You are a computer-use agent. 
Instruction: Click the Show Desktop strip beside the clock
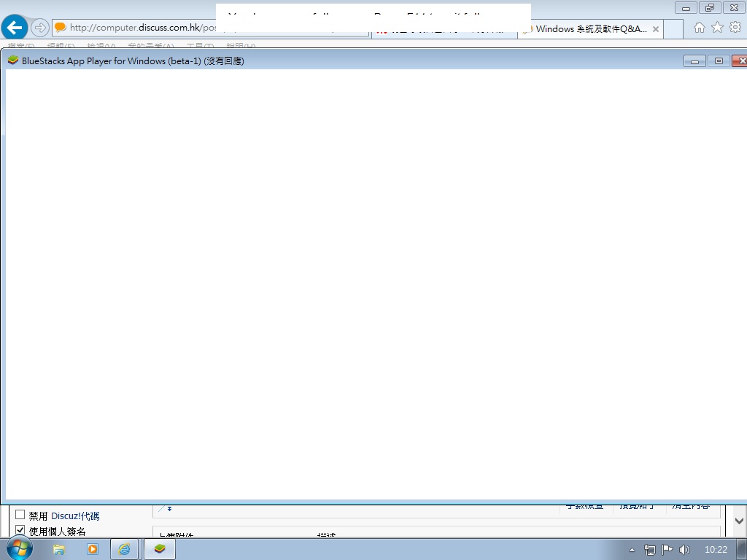click(742, 550)
